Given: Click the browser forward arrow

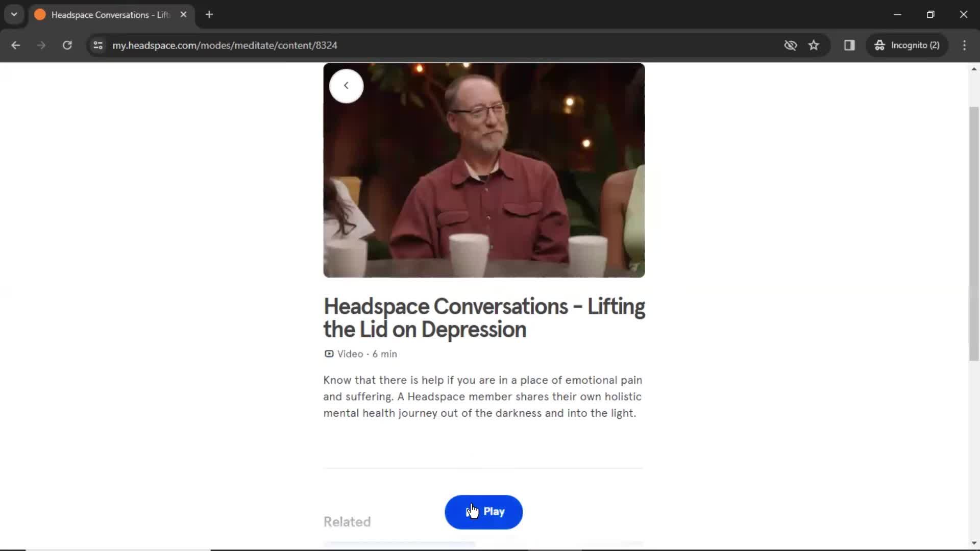Looking at the screenshot, I should 41,45.
